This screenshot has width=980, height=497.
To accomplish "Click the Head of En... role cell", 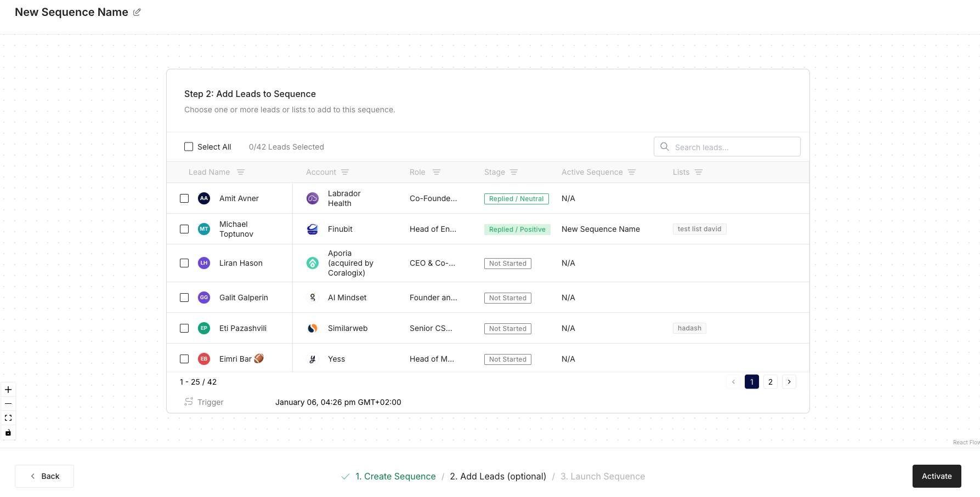I will tap(433, 229).
